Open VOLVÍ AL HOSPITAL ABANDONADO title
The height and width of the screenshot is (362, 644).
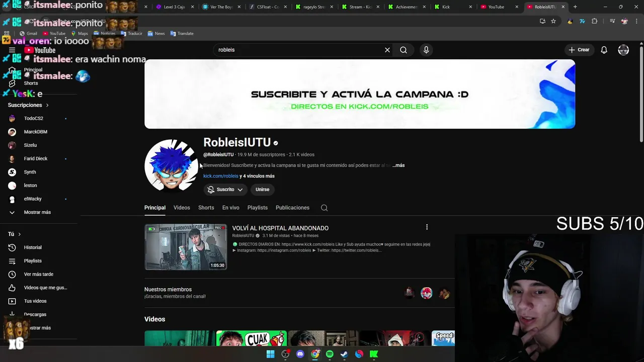click(x=280, y=228)
